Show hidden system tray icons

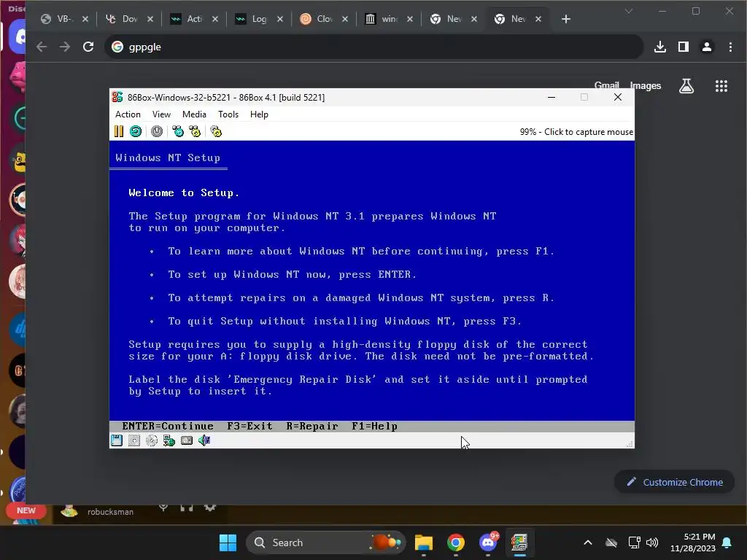pyautogui.click(x=588, y=542)
